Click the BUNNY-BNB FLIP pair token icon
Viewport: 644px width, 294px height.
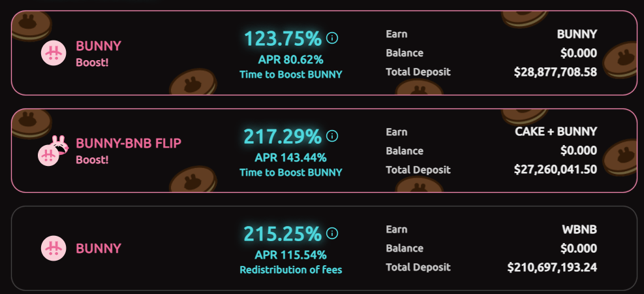(54, 150)
